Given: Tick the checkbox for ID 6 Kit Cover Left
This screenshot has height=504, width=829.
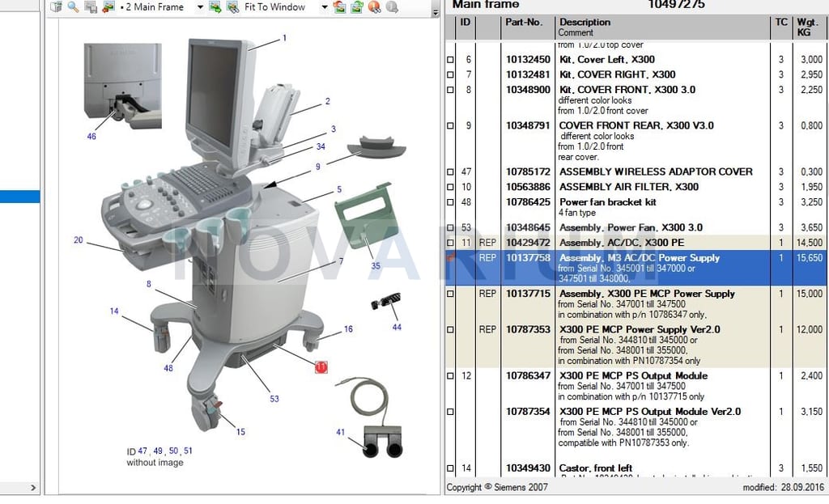Looking at the screenshot, I should click(450, 60).
